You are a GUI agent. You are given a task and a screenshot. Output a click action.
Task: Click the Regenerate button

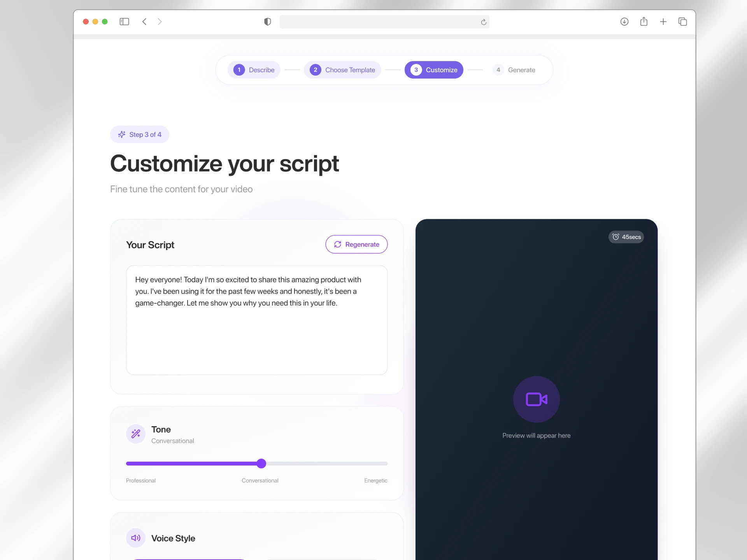(x=356, y=244)
